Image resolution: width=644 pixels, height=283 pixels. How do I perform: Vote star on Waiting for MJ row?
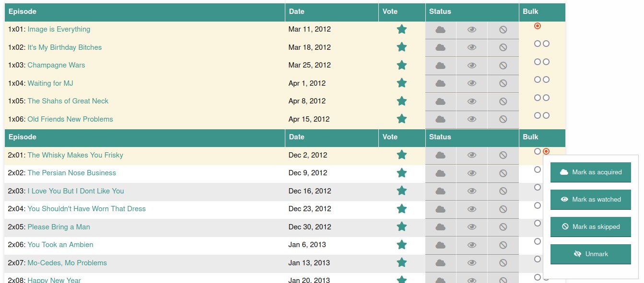click(402, 83)
